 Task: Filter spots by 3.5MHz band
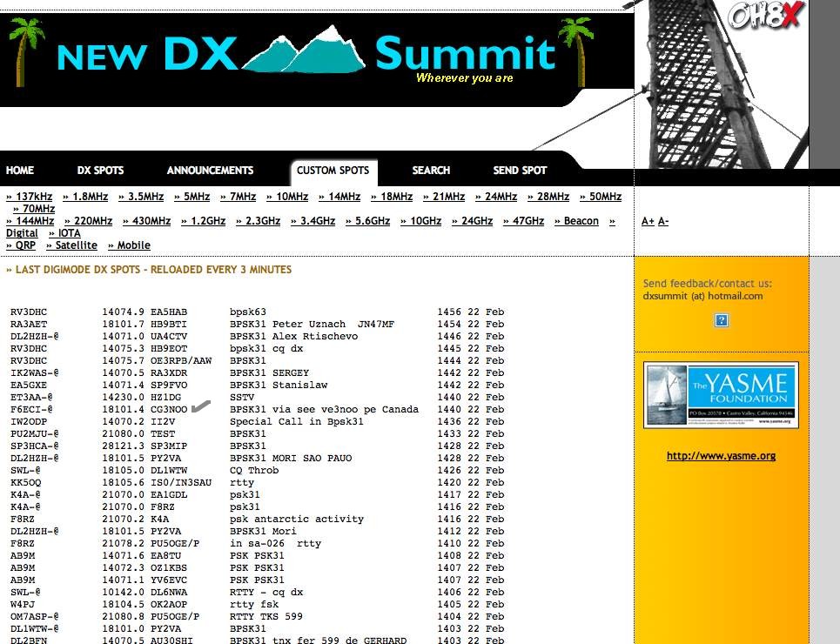[141, 197]
